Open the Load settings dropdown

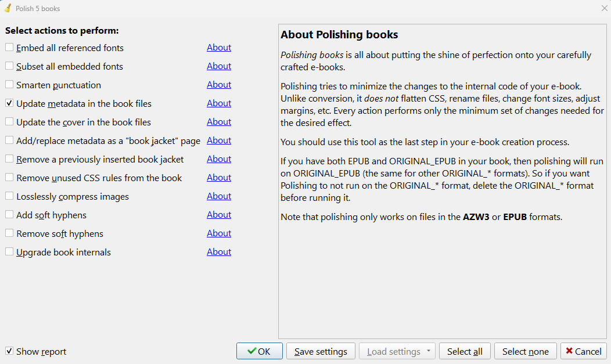coord(397,351)
